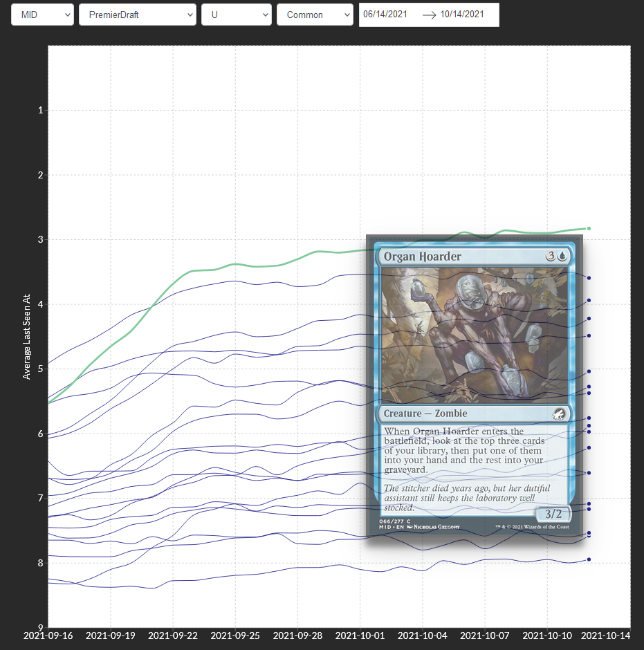Screen dimensions: 644x650
Task: Open the U color filter dropdown
Action: (237, 15)
